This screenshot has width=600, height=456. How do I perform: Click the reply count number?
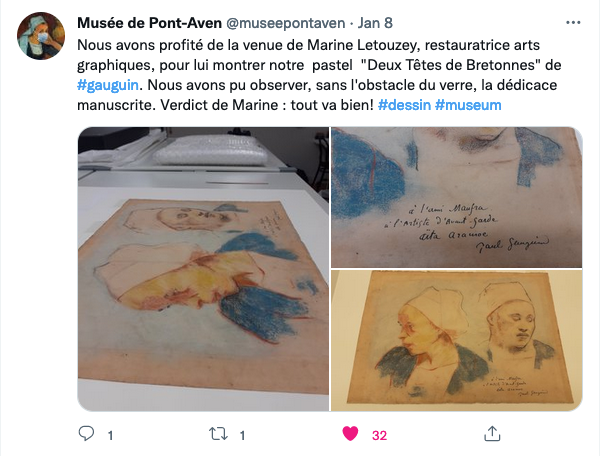click(x=110, y=435)
